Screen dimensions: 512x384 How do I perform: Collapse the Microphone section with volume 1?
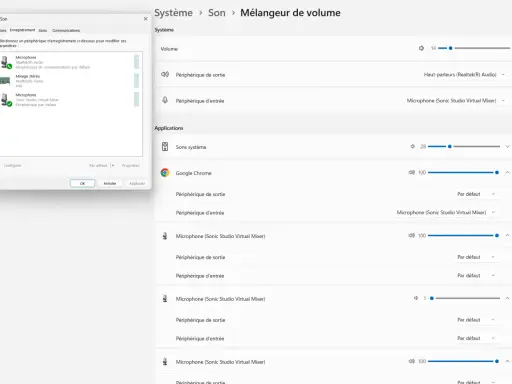[x=507, y=298]
